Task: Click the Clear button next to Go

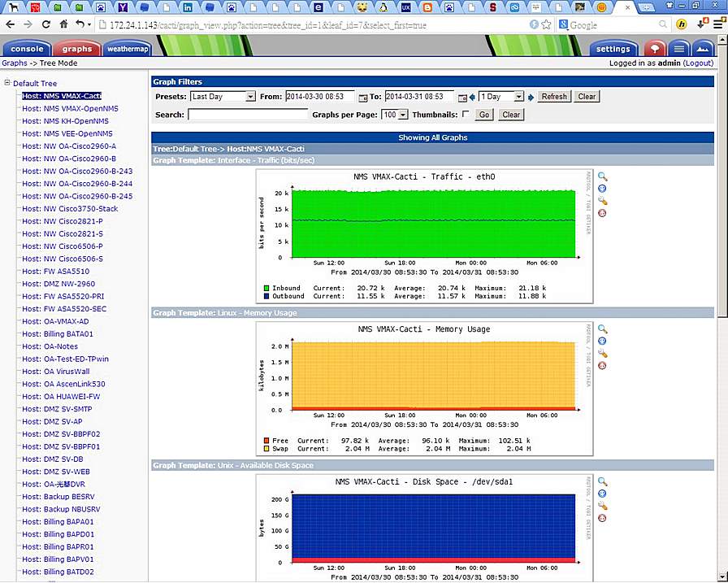Action: (x=511, y=115)
